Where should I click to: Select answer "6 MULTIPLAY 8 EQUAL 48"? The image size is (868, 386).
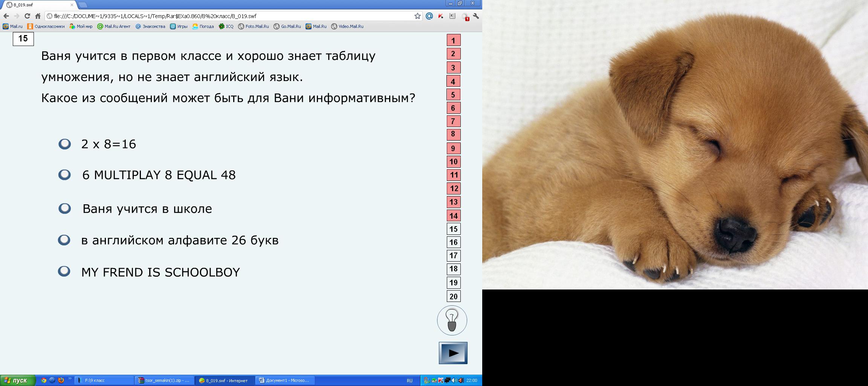65,175
